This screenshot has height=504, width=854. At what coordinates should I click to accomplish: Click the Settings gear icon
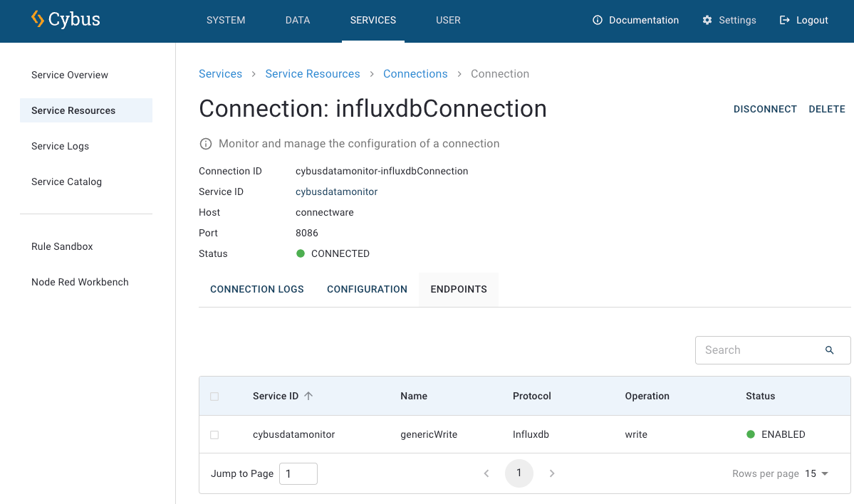tap(707, 20)
